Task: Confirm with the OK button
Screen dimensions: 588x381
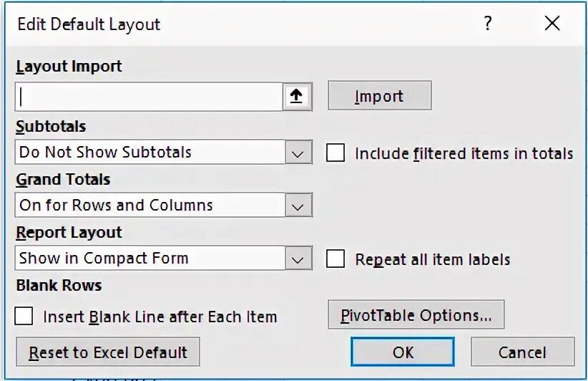Action: (403, 352)
